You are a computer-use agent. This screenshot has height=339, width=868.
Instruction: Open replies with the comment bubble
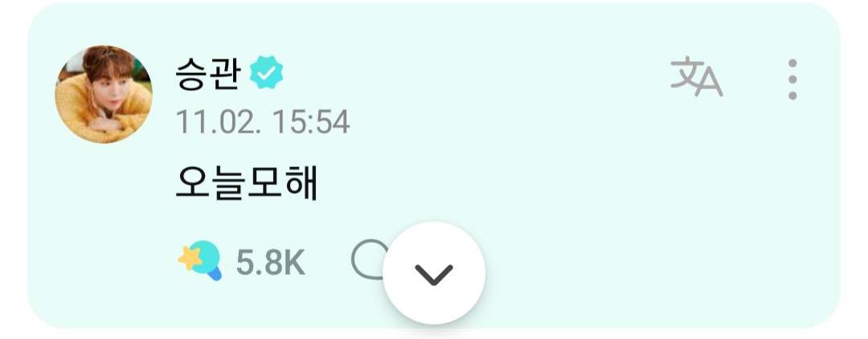click(369, 259)
